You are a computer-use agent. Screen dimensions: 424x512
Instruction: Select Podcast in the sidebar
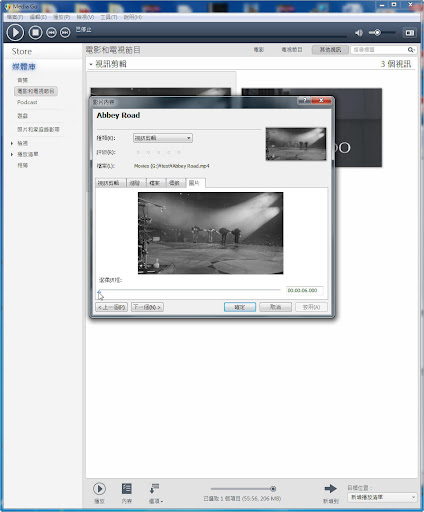point(27,102)
